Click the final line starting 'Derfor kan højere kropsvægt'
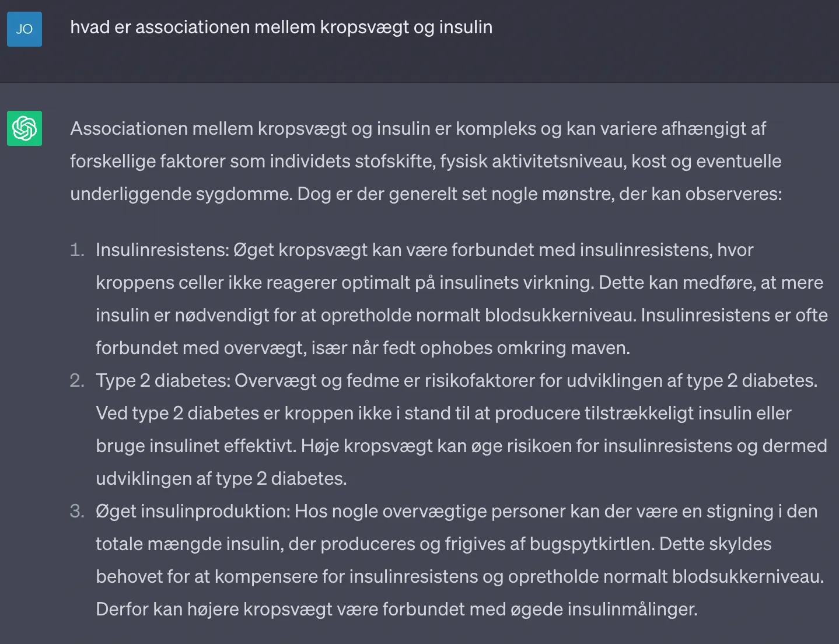 pyautogui.click(x=397, y=609)
